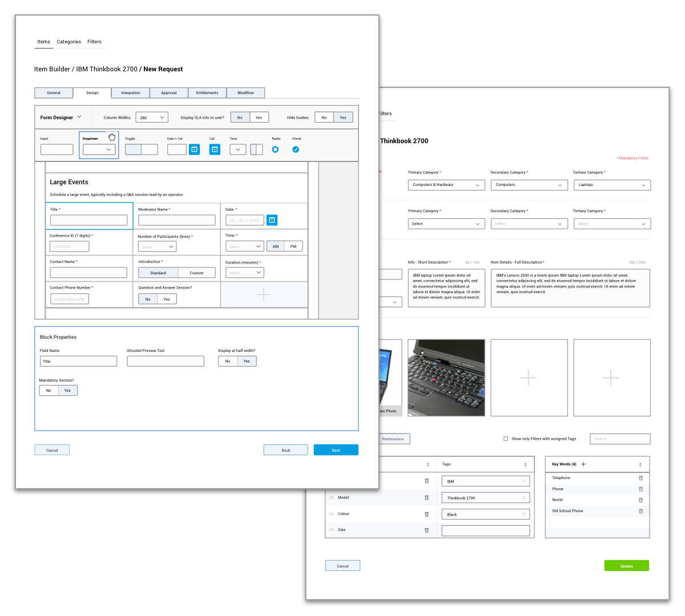Click the plus in the empty form cell
685x616 pixels.
click(x=264, y=295)
